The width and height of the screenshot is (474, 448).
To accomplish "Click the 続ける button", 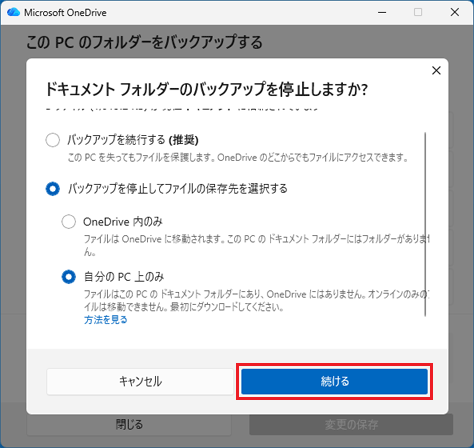I will [x=334, y=381].
